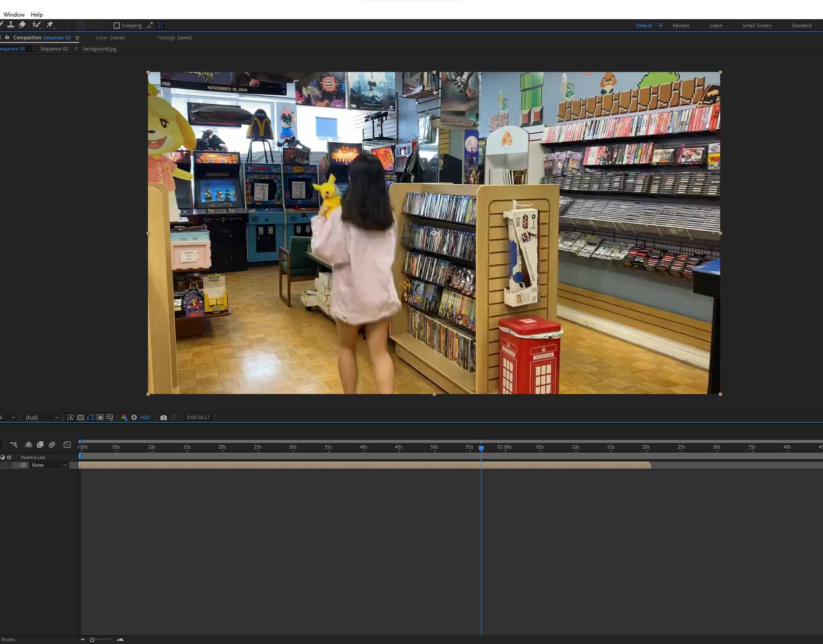The width and height of the screenshot is (823, 644).
Task: Switch to the Layer (none) tab
Action: pos(110,38)
